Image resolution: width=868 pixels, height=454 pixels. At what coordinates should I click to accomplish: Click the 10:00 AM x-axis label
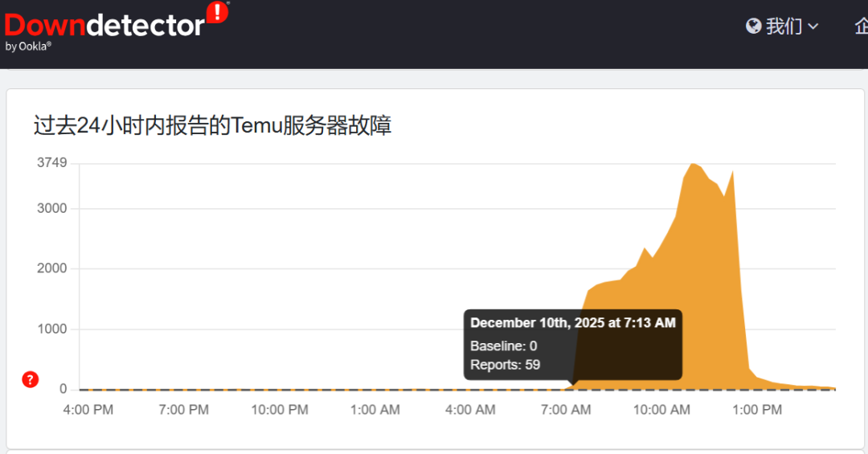click(661, 410)
